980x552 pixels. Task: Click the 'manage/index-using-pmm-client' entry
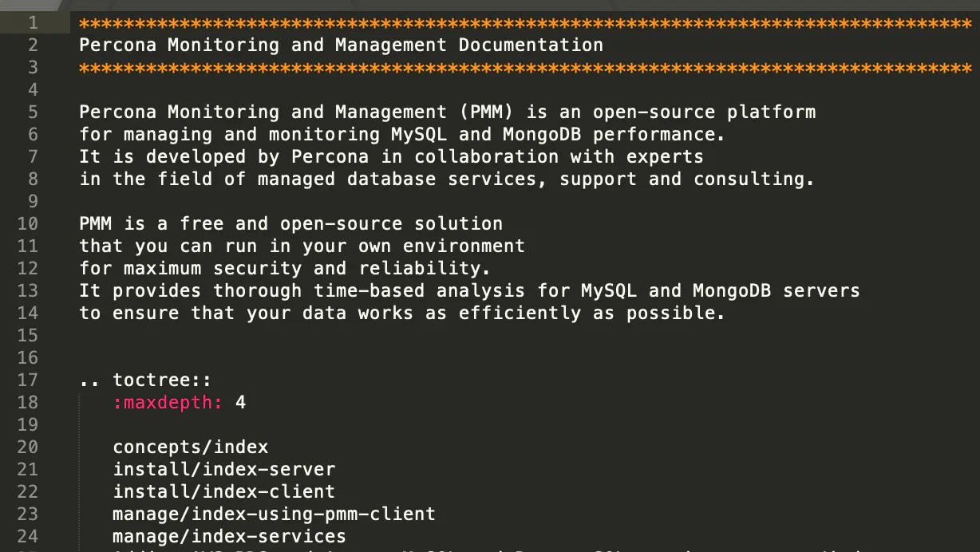point(274,514)
